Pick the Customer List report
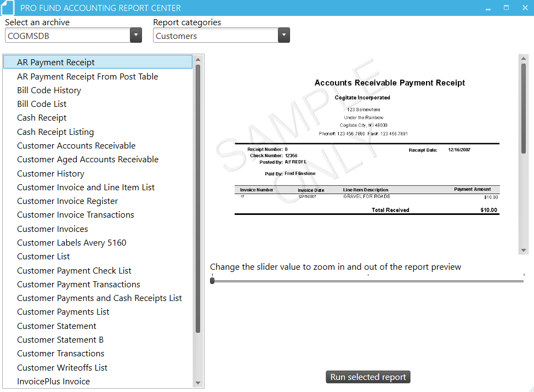The width and height of the screenshot is (534, 392). pyautogui.click(x=43, y=257)
